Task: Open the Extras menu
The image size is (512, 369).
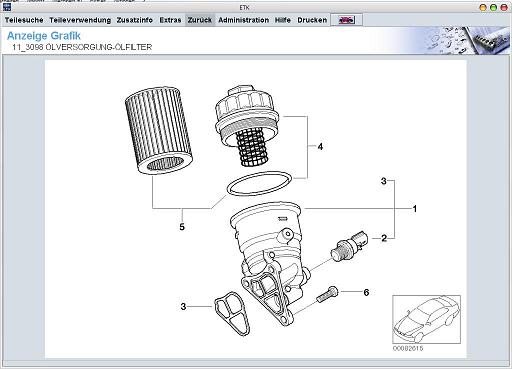Action: coord(170,20)
